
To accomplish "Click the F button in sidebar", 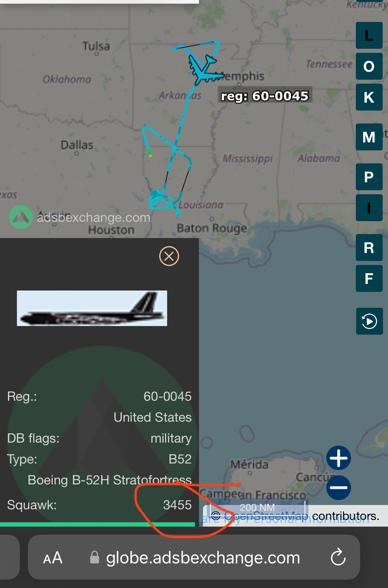I will [369, 279].
